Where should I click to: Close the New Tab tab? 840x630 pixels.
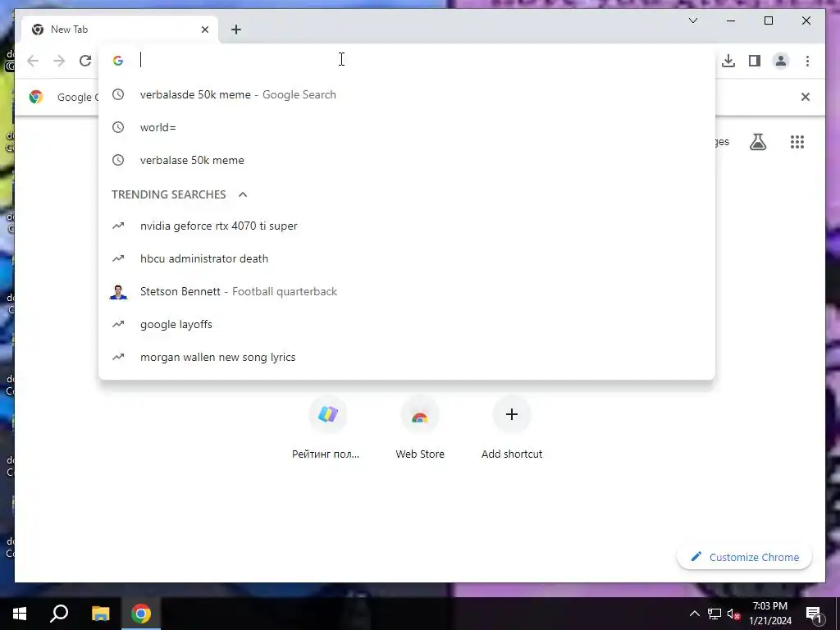(x=204, y=30)
